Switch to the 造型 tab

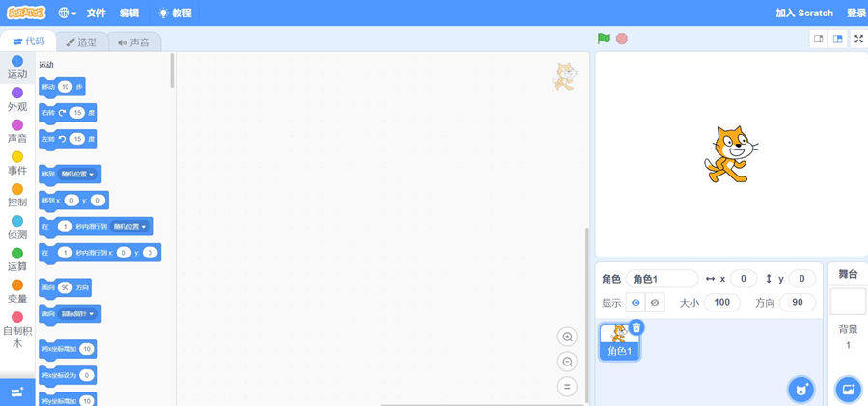pyautogui.click(x=81, y=42)
